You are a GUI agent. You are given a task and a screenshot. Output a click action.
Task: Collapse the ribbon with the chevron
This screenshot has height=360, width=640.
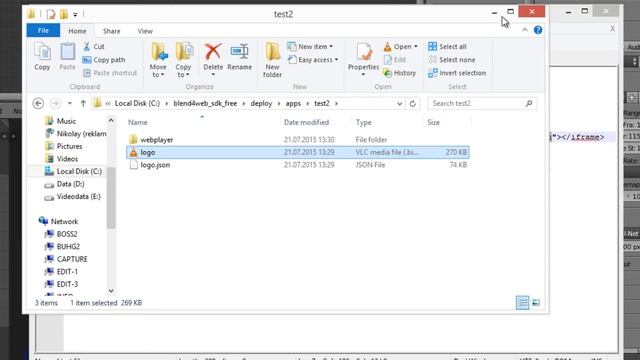[524, 30]
